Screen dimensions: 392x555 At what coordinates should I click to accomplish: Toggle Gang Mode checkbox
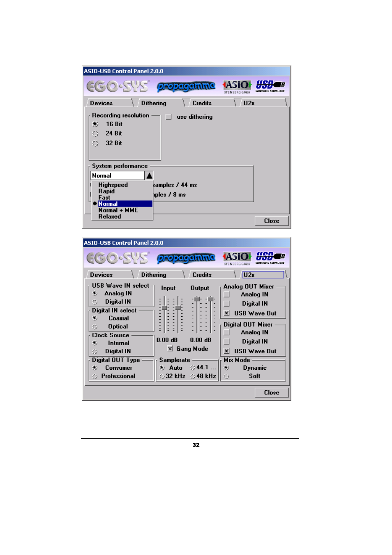pyautogui.click(x=170, y=349)
